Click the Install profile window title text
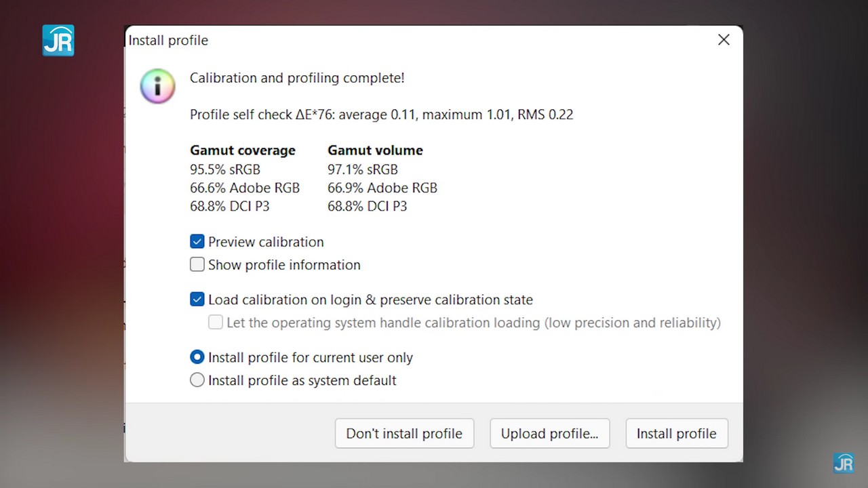868x488 pixels. click(x=168, y=41)
